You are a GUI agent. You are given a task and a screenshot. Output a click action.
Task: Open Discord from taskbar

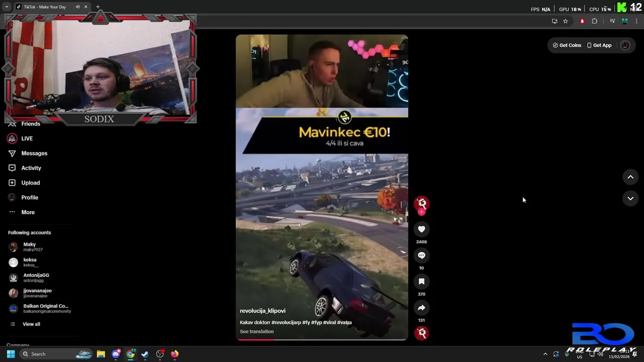(116, 354)
